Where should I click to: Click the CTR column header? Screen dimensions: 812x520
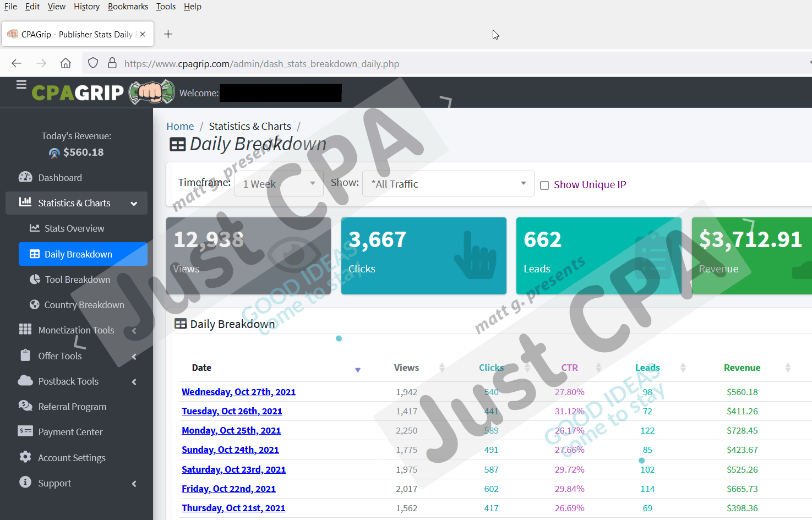pyautogui.click(x=569, y=368)
